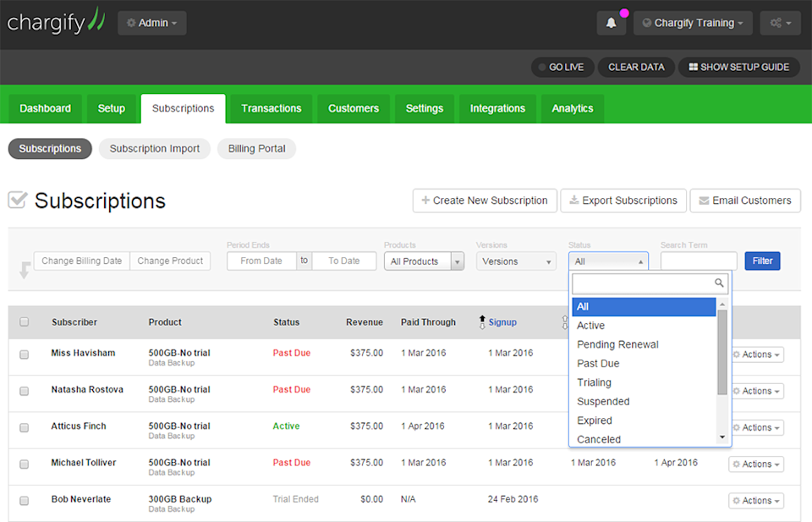Click the From Date input field
812x522 pixels.
point(261,261)
